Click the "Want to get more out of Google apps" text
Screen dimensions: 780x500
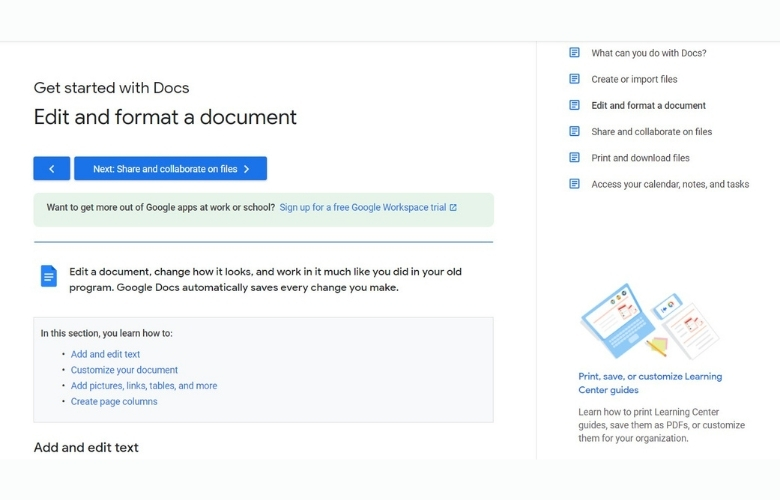161,207
